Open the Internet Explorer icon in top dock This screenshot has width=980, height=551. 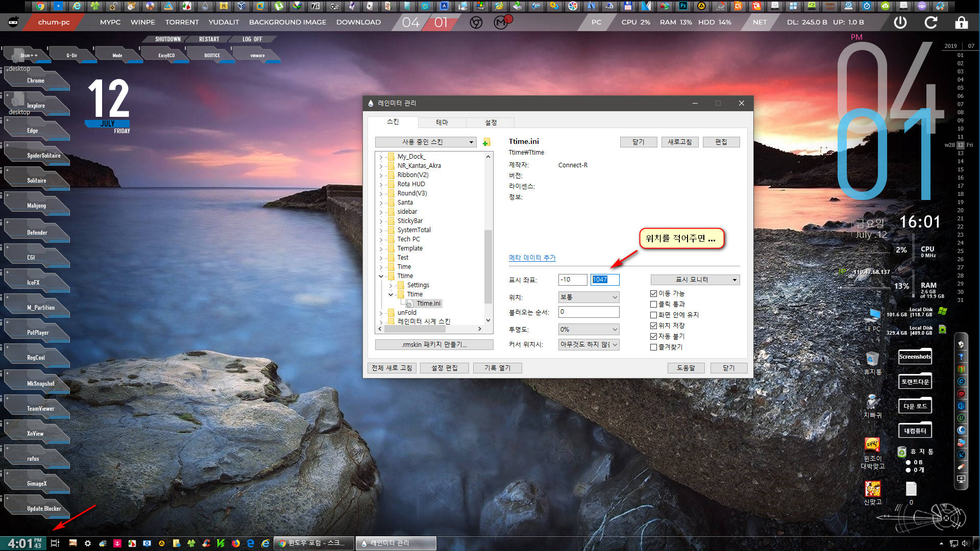point(77,6)
